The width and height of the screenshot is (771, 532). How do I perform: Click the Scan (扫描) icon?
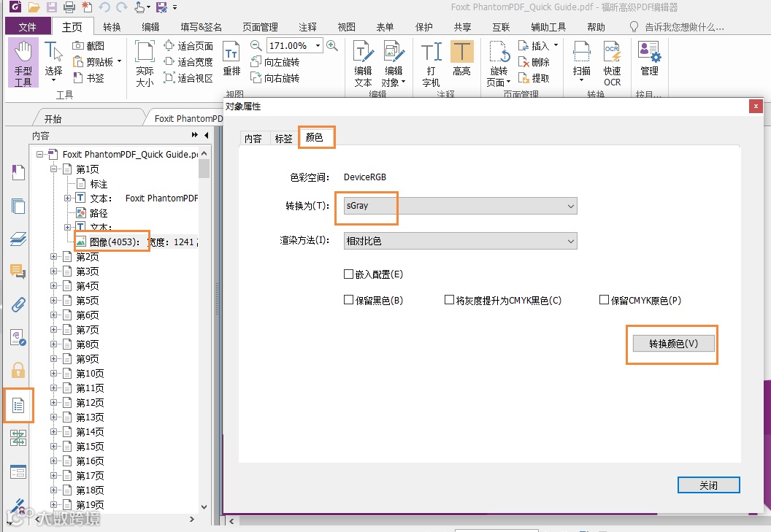[582, 61]
